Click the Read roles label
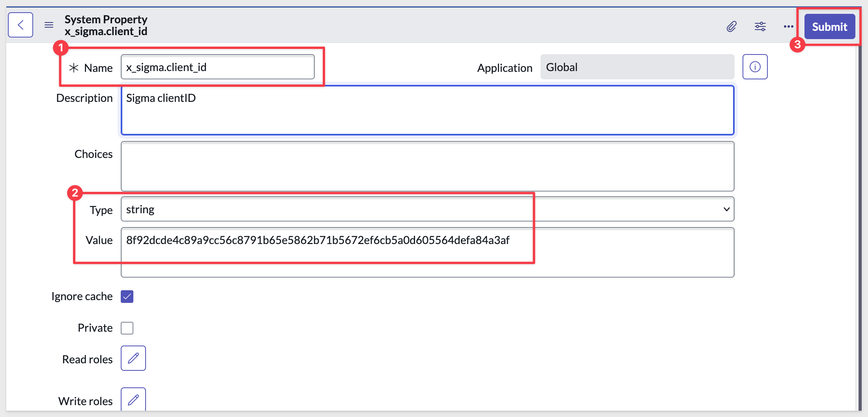The image size is (868, 417). [88, 359]
